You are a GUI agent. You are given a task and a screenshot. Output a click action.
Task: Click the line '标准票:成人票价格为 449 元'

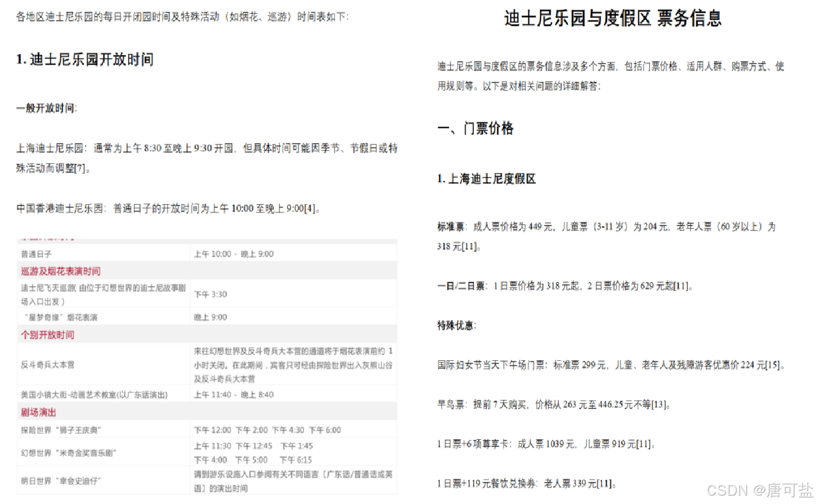[606, 236]
